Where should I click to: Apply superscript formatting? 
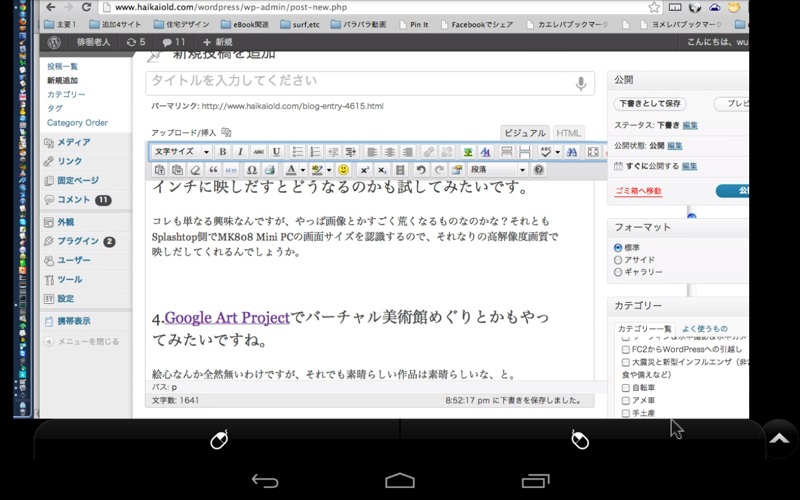pyautogui.click(x=364, y=169)
